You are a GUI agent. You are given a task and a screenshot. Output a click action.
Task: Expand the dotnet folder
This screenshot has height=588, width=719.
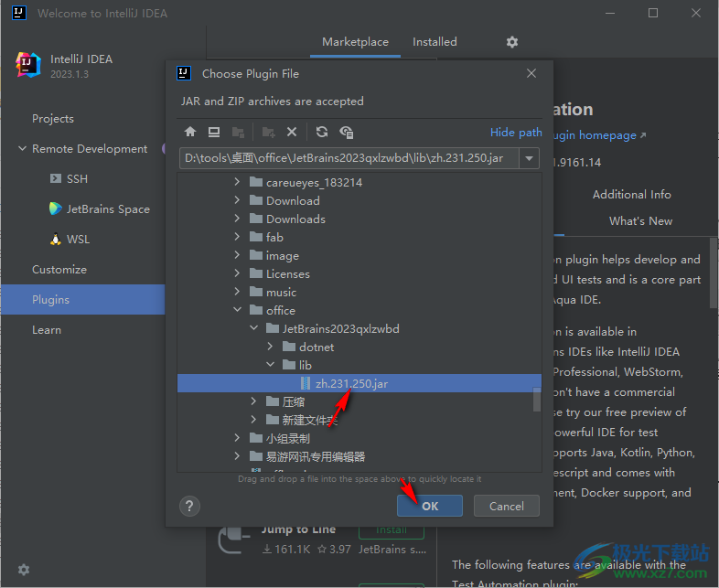point(270,347)
